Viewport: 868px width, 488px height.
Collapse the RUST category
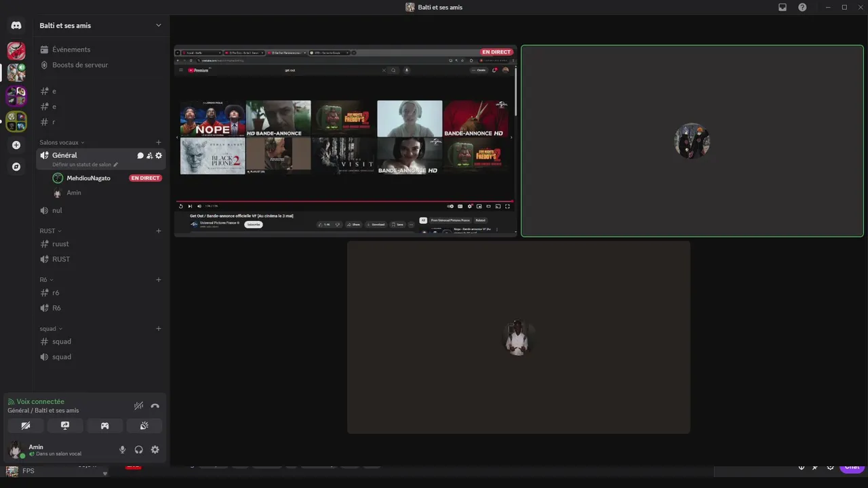point(50,231)
